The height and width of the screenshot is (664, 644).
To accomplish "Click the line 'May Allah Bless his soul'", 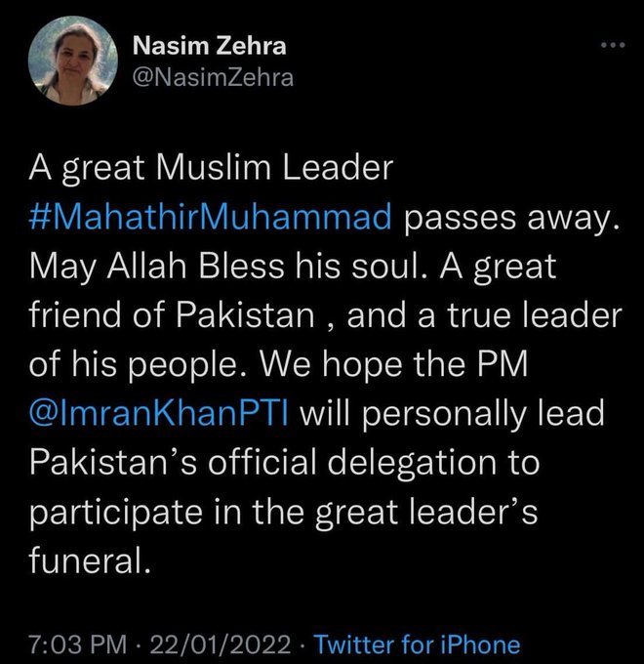I will 230,267.
